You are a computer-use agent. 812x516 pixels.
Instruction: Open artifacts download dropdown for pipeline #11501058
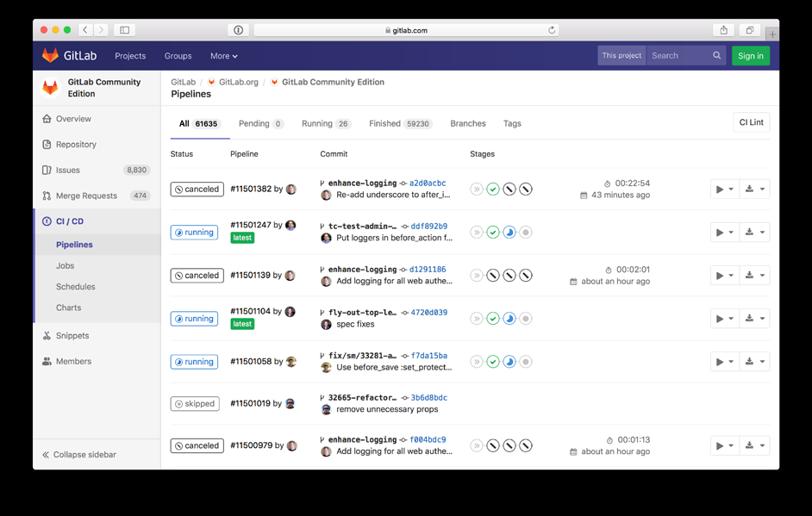click(755, 362)
